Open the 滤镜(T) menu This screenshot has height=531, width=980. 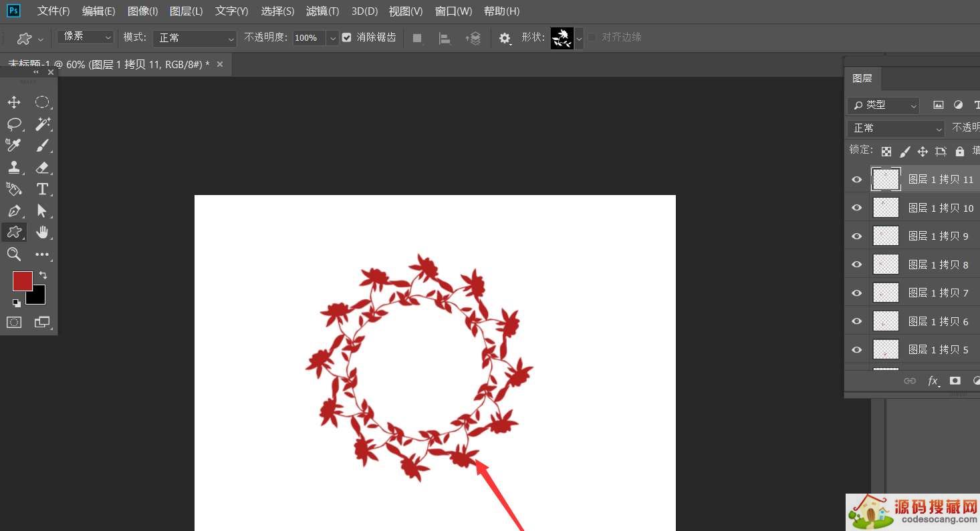[322, 11]
